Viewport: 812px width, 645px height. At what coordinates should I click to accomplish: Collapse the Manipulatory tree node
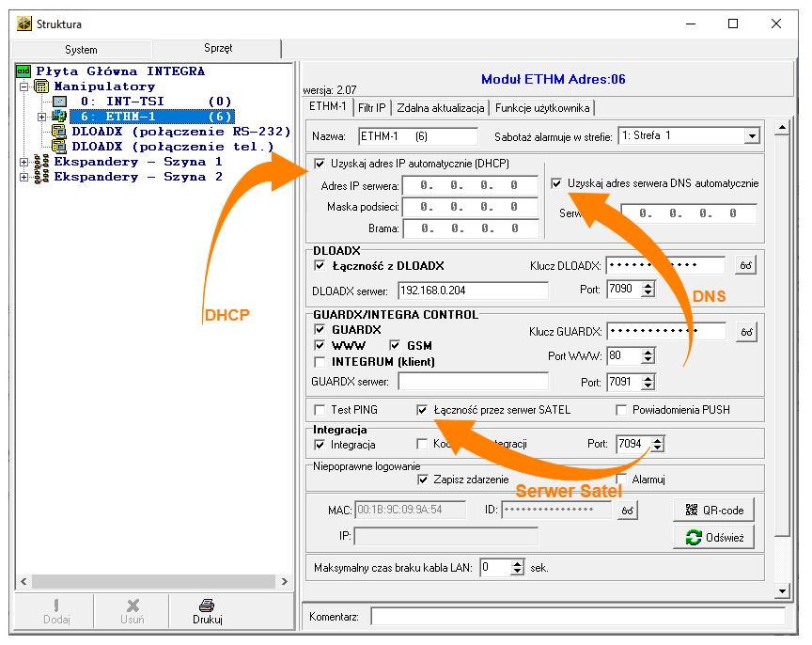point(23,87)
